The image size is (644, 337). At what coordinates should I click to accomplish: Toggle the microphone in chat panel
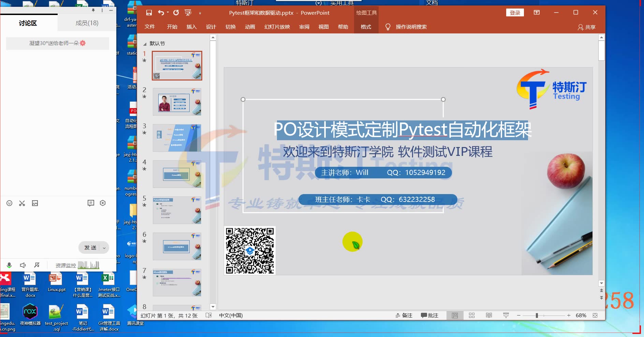click(x=9, y=265)
